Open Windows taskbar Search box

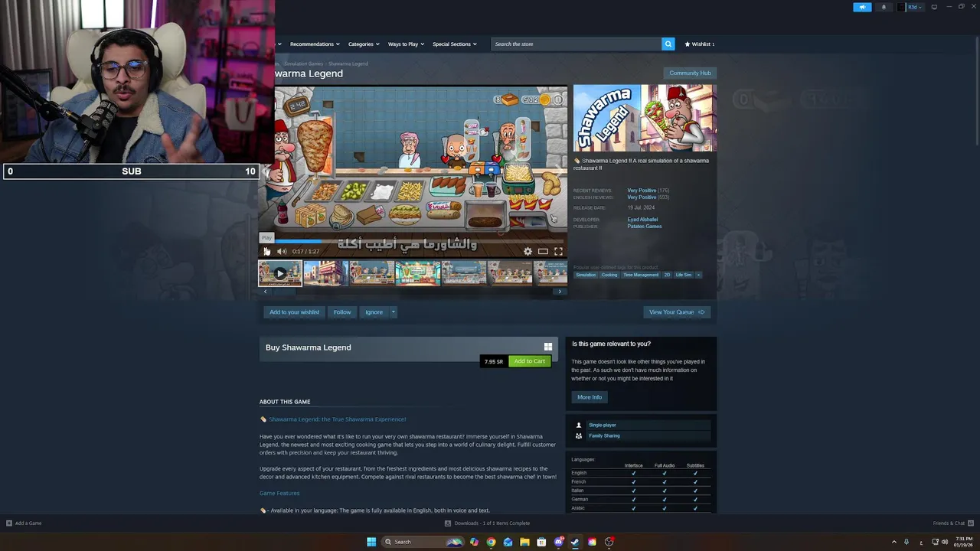[423, 542]
